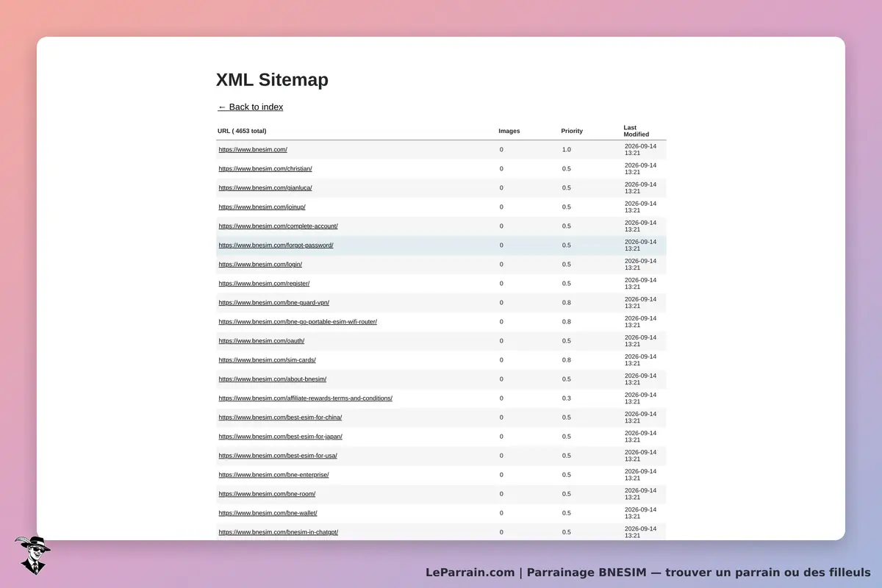
Task: Open the bnesim.com/register/ link
Action: pos(264,284)
